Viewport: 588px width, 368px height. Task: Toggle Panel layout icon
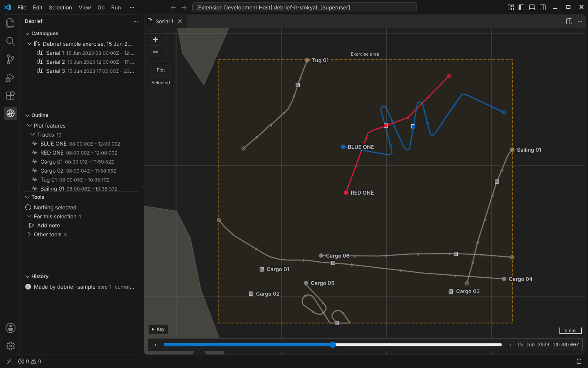[x=532, y=7]
